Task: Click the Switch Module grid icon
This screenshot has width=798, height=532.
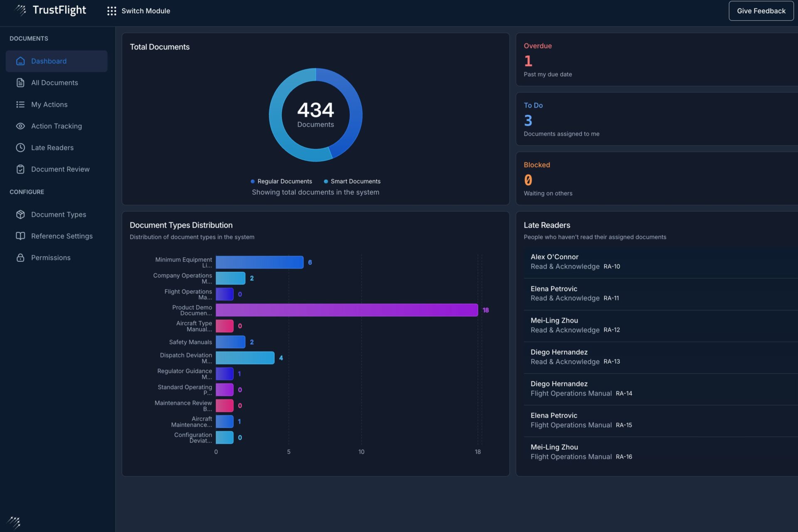Action: click(111, 11)
